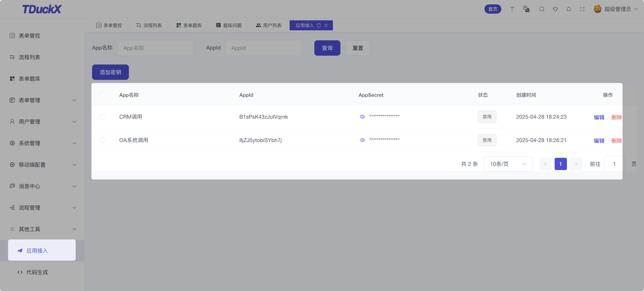
Task: Click the font size icon in header
Action: (x=512, y=9)
